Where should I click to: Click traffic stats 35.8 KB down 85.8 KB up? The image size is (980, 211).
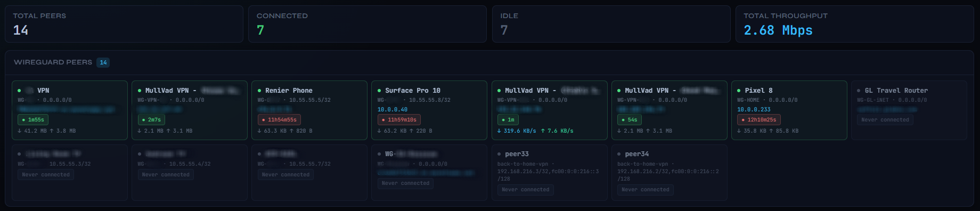767,131
